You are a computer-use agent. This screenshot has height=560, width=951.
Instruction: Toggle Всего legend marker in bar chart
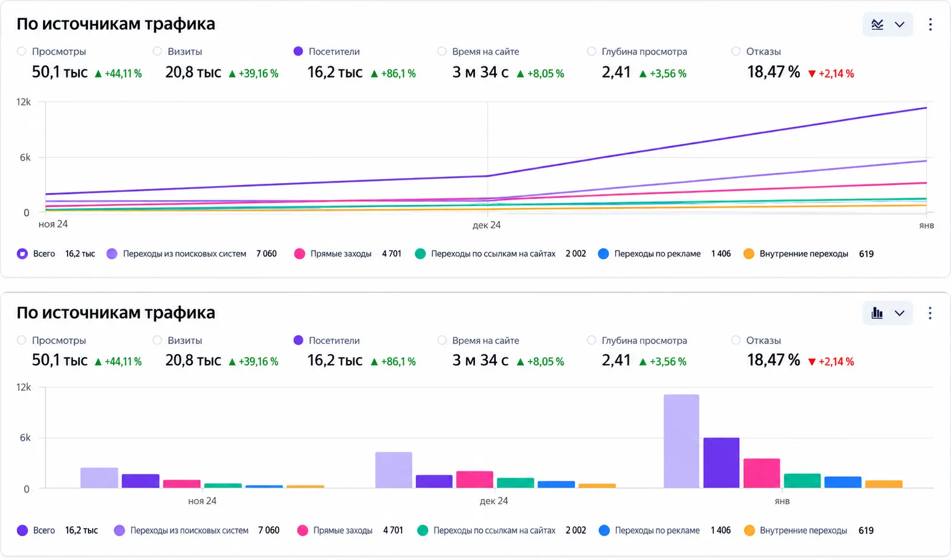[x=22, y=530]
